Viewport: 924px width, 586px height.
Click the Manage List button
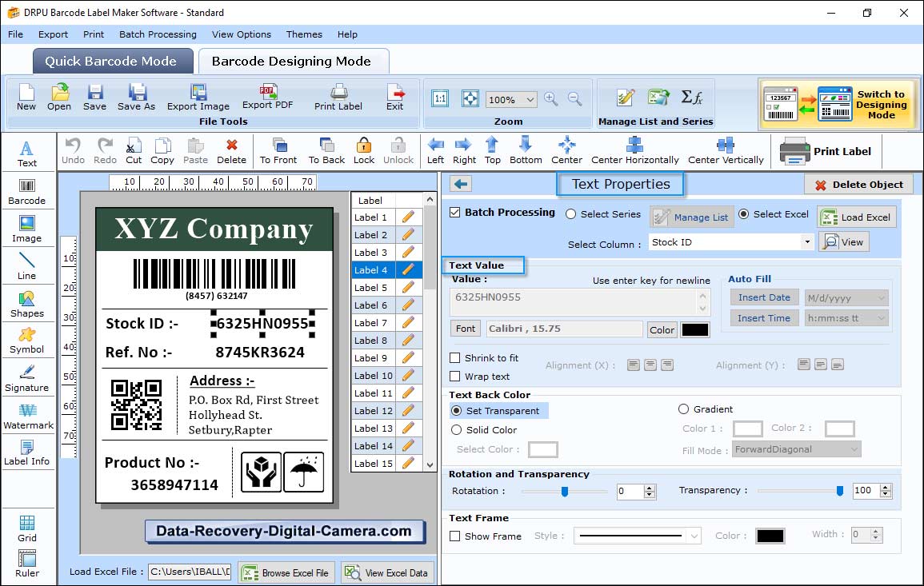[692, 217]
